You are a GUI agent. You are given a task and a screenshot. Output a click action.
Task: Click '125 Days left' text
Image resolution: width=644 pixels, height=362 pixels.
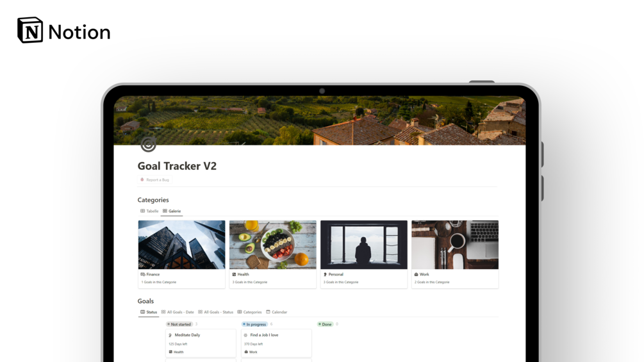pyautogui.click(x=178, y=344)
